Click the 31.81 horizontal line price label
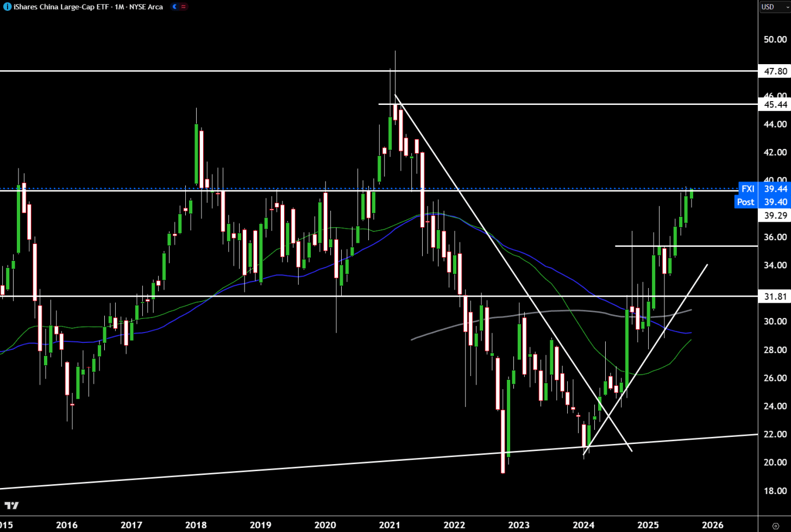This screenshot has width=791, height=532. point(775,296)
